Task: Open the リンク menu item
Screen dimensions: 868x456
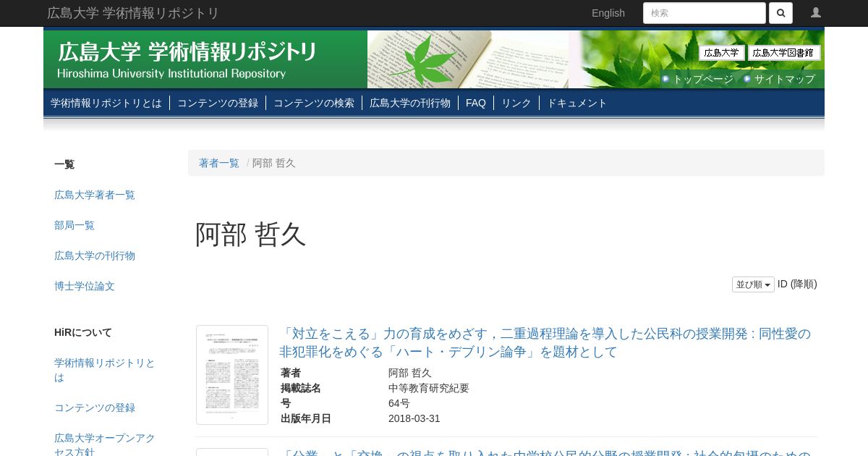Action: [516, 103]
